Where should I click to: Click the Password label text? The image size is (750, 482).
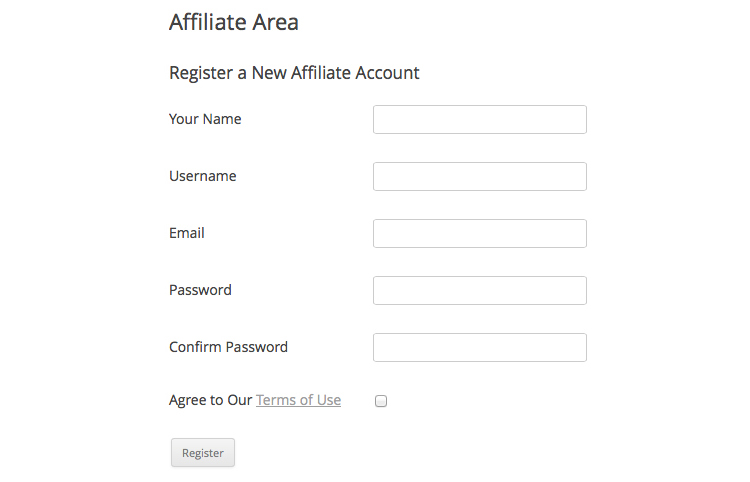[200, 290]
